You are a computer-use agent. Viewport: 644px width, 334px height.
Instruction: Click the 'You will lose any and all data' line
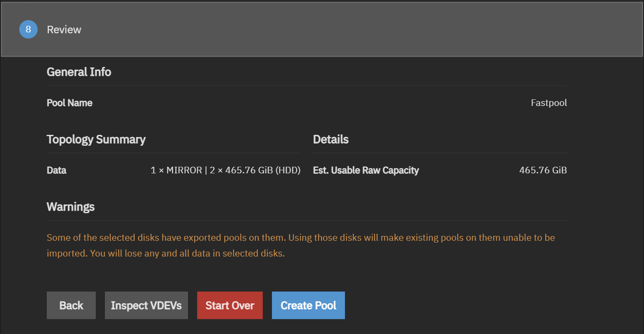187,253
